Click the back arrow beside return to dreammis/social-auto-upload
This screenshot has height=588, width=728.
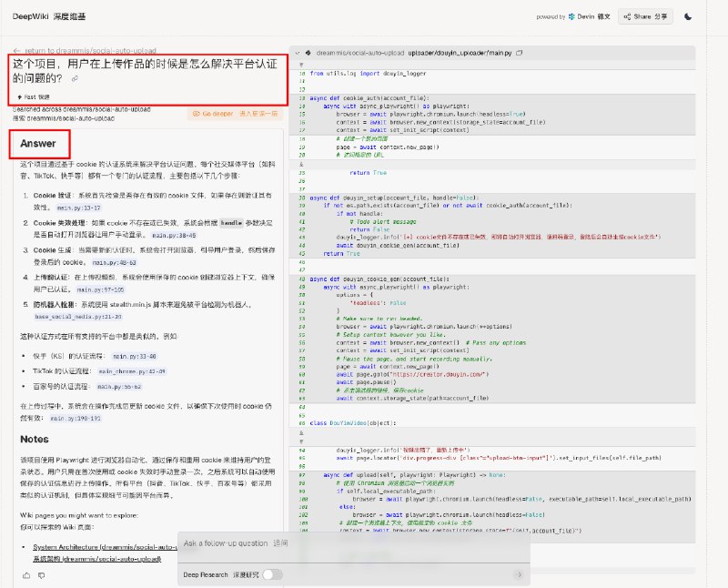[17, 51]
